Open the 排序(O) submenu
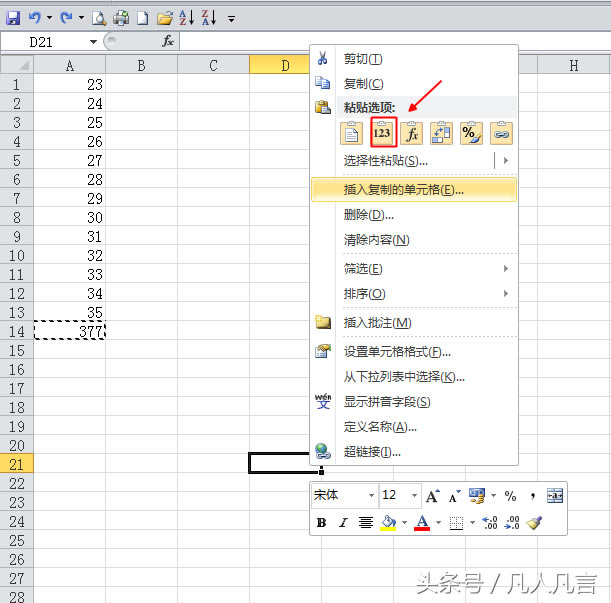The height and width of the screenshot is (603, 611). click(415, 294)
